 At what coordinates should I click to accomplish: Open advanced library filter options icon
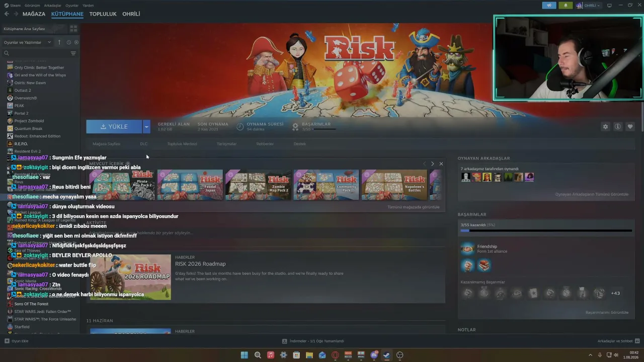point(73,53)
